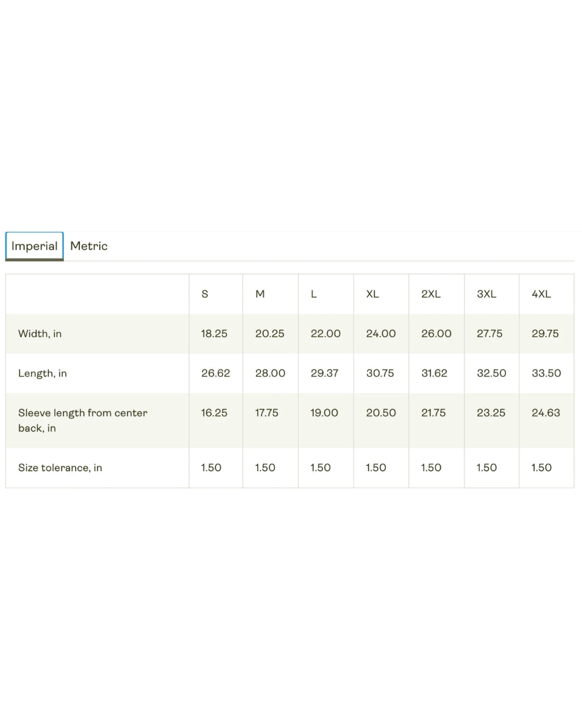The image size is (582, 728).
Task: Click the M size column header
Action: [260, 294]
